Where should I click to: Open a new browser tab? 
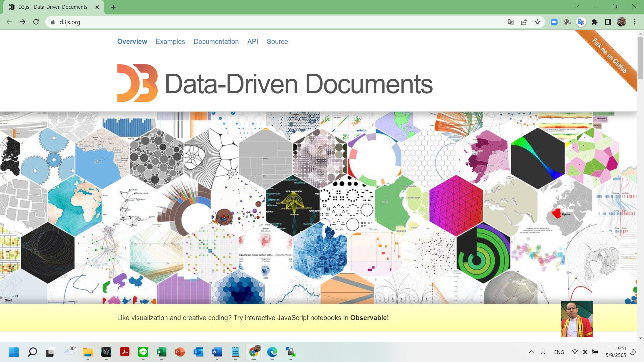113,7
